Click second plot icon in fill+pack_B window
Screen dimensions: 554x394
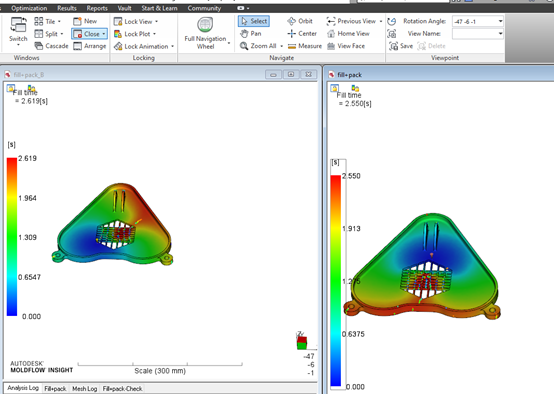point(31,88)
